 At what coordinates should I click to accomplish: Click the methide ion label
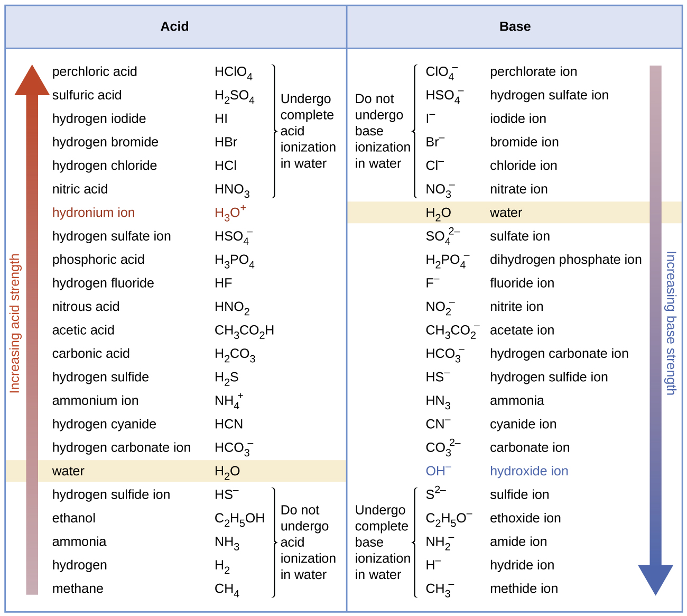(524, 589)
